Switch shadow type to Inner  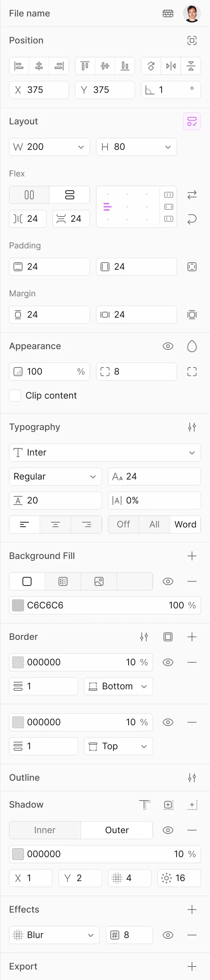pyautogui.click(x=45, y=830)
